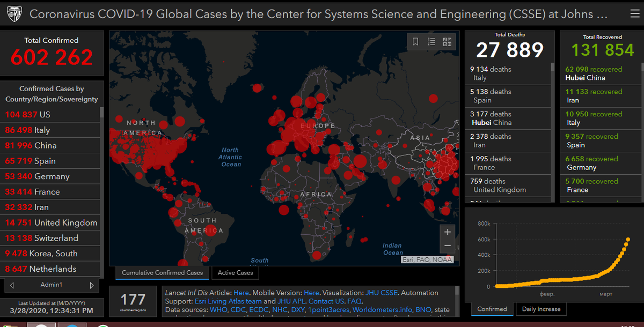Click the 177 countries/regions counter
This screenshot has height=327, width=644.
coord(133,301)
